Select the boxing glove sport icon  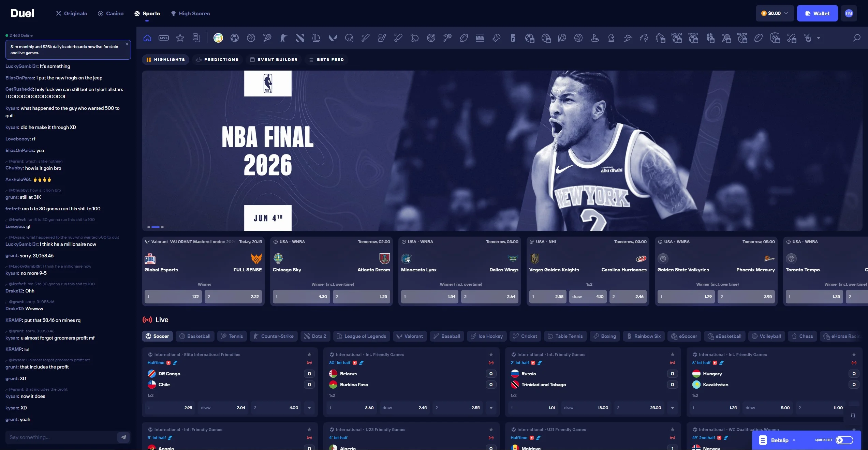497,38
